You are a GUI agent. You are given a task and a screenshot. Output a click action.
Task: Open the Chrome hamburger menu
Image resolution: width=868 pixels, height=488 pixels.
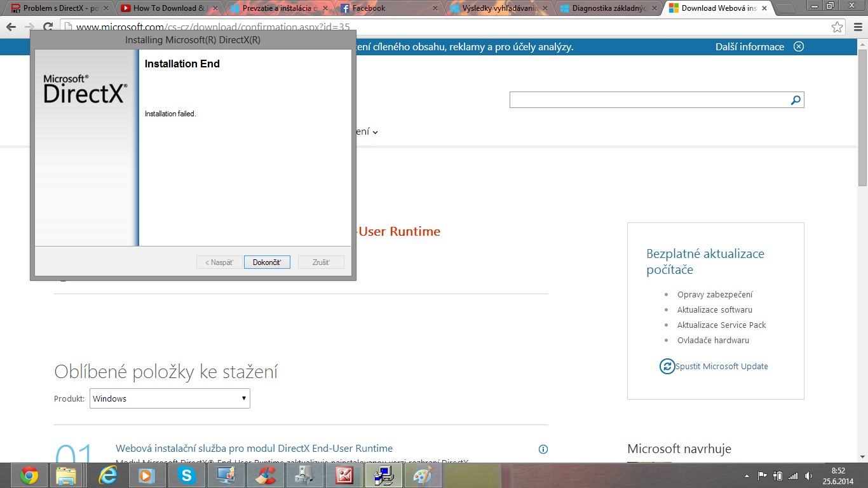pyautogui.click(x=857, y=27)
